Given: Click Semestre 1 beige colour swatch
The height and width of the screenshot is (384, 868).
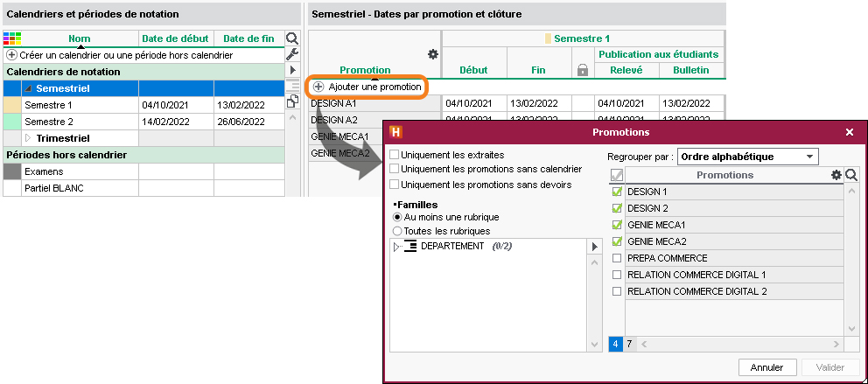Looking at the screenshot, I should pos(11,105).
